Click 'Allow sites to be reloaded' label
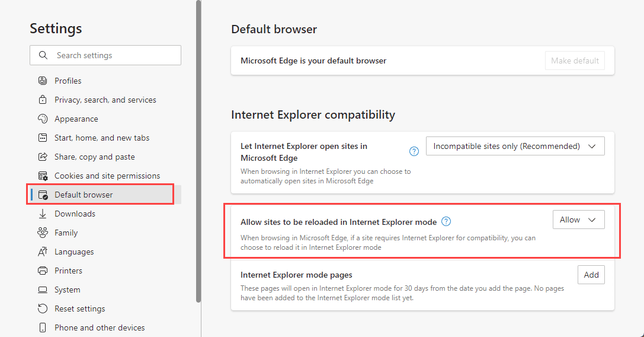This screenshot has width=644, height=337. click(338, 222)
